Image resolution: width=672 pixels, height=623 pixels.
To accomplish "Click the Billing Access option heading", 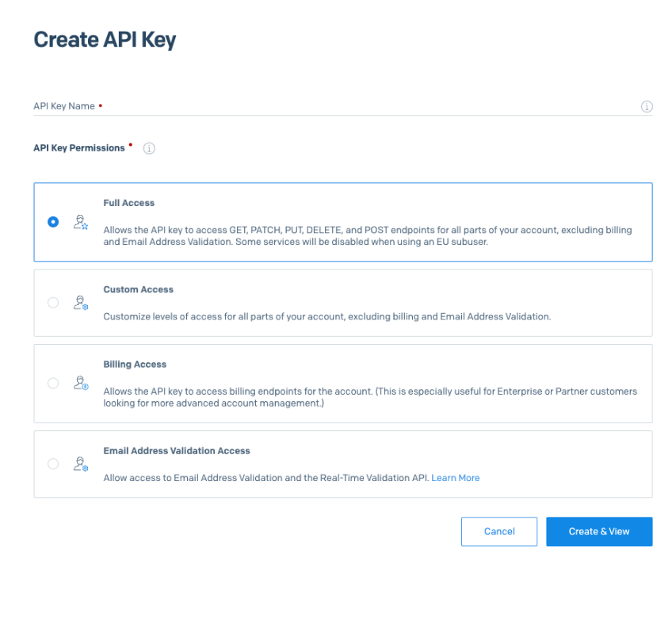I will click(135, 364).
